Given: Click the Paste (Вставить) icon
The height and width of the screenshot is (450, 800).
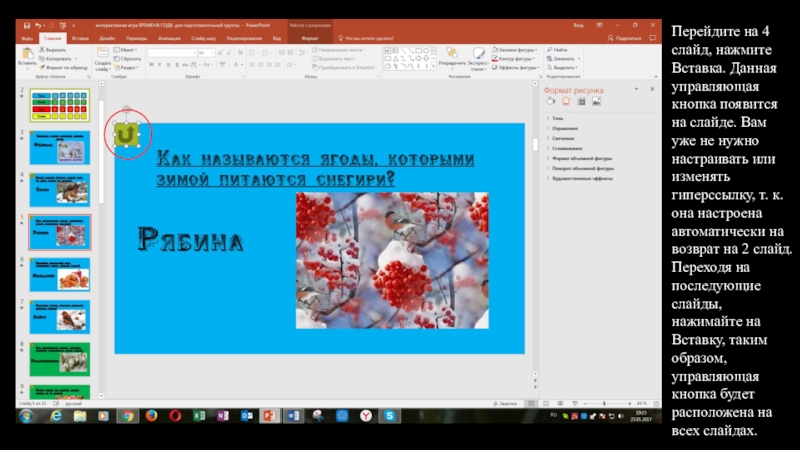Looking at the screenshot, I should coord(26,56).
